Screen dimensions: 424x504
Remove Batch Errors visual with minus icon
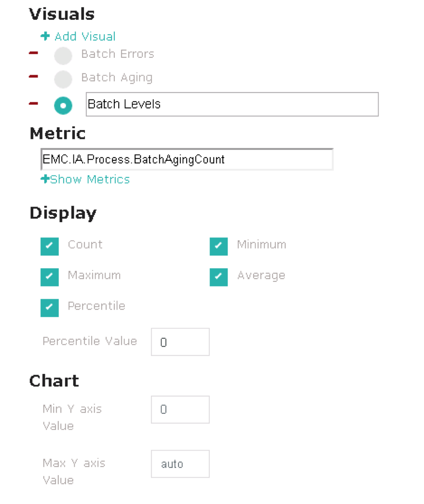point(33,53)
